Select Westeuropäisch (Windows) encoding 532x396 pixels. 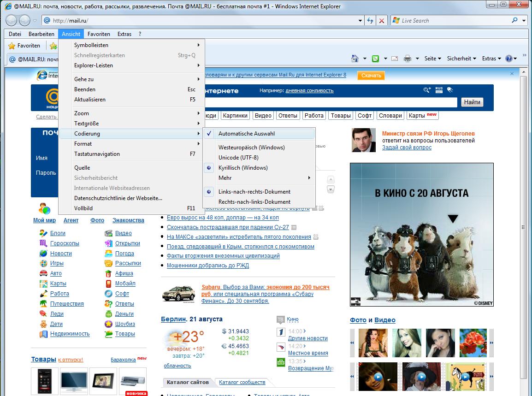point(259,147)
